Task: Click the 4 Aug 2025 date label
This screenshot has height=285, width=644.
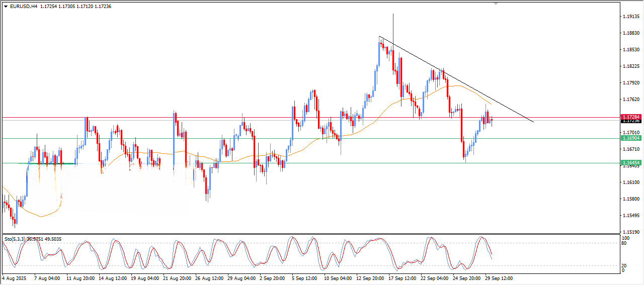Action: tap(15, 278)
